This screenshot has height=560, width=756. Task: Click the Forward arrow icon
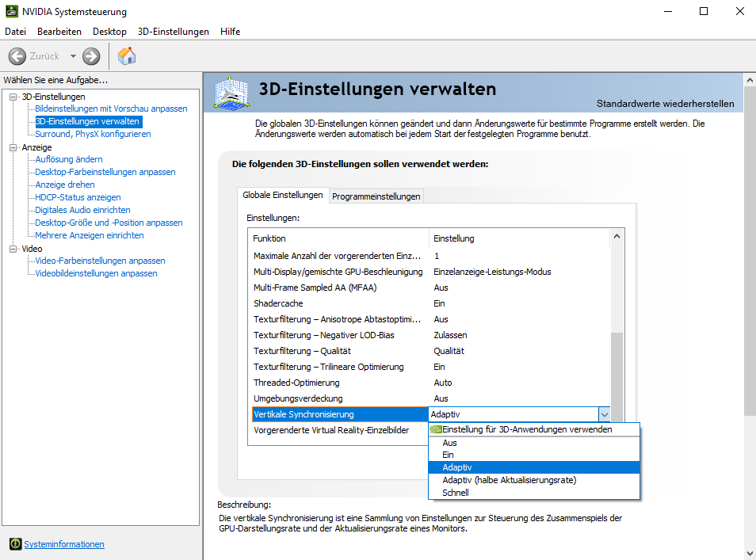(90, 56)
